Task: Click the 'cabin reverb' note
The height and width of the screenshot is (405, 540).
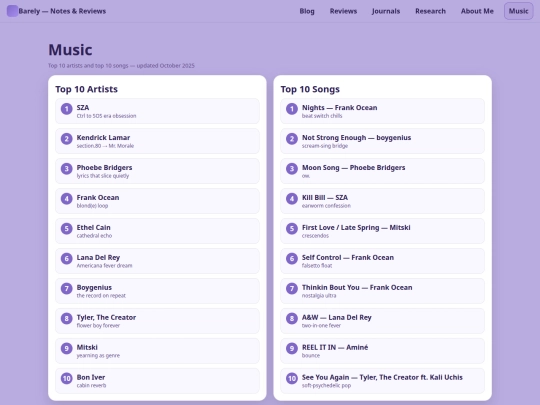Action: point(91,385)
